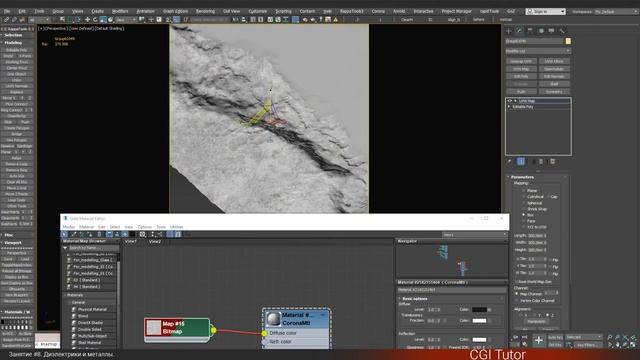Click the object color swatch beside name
Screen dimensions: 640x360
coord(568,41)
